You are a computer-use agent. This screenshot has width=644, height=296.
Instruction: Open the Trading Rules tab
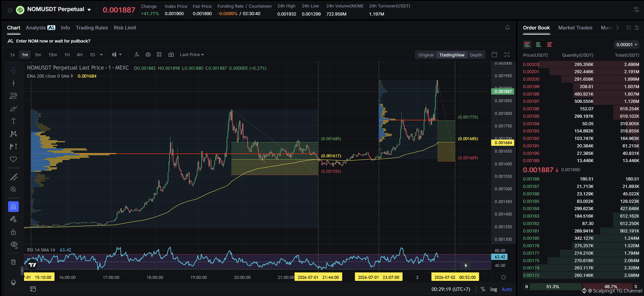click(92, 28)
